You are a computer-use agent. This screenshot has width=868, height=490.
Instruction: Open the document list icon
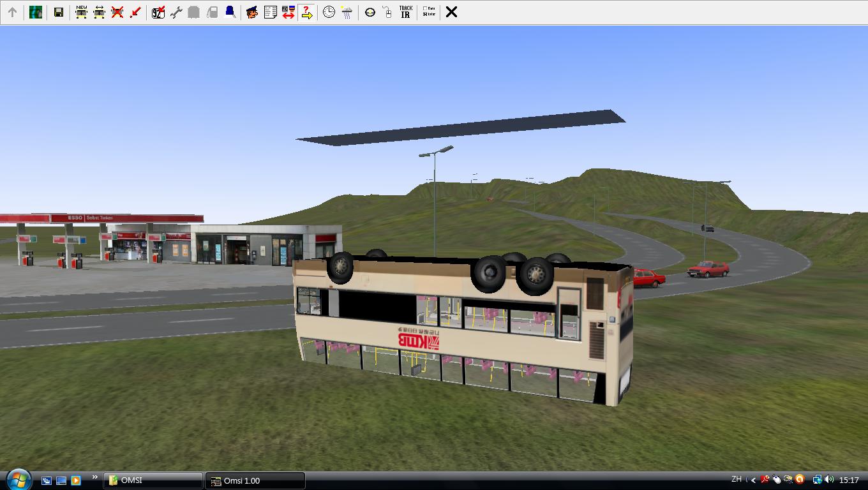point(271,12)
